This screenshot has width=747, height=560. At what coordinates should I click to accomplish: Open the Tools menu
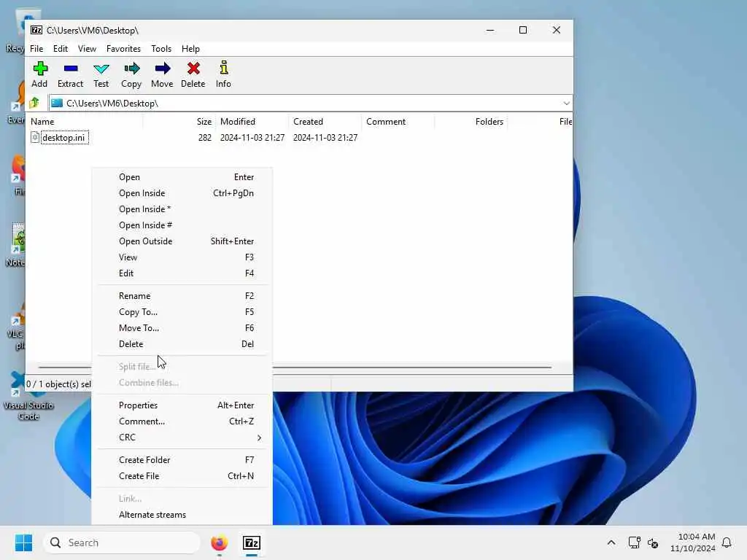161,49
